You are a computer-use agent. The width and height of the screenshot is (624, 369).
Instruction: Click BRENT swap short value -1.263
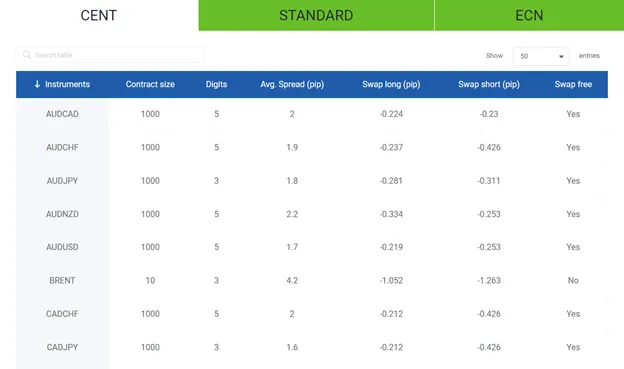coord(489,281)
